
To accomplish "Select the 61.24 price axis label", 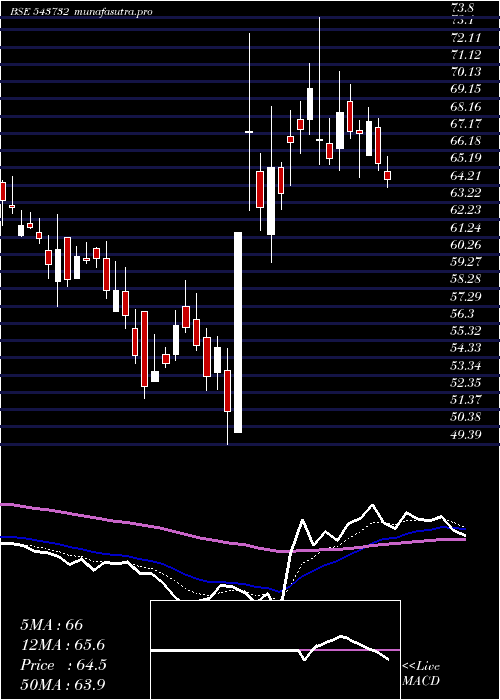I will tap(466, 227).
